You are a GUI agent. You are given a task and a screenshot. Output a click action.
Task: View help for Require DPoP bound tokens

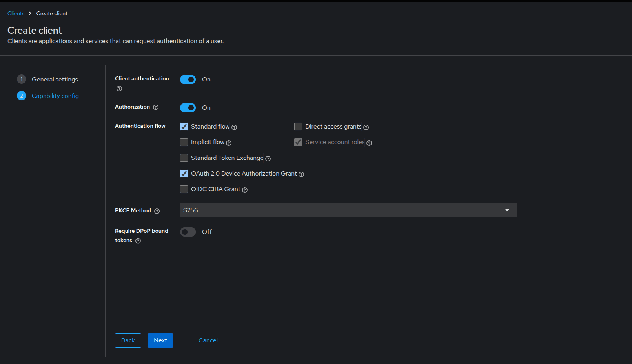pos(138,241)
